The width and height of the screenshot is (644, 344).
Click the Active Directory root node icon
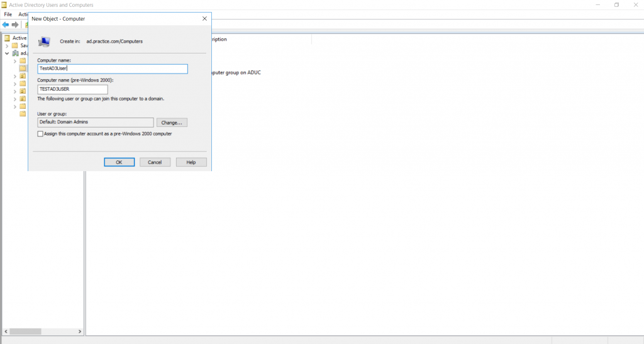pyautogui.click(x=7, y=38)
